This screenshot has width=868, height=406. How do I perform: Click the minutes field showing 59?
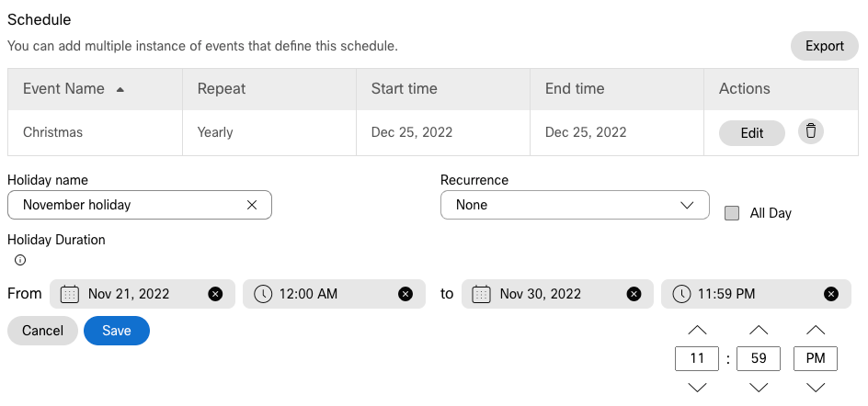[759, 358]
